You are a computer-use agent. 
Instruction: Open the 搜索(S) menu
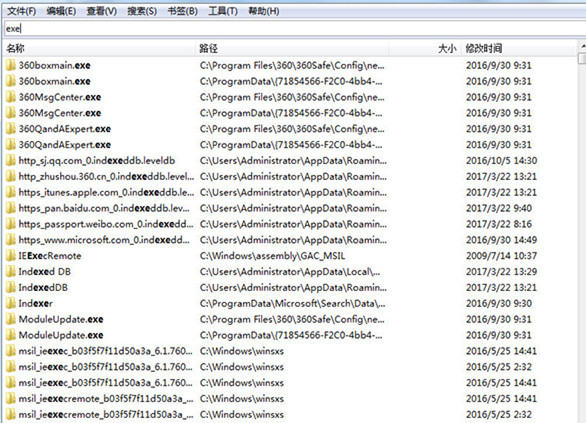(142, 11)
